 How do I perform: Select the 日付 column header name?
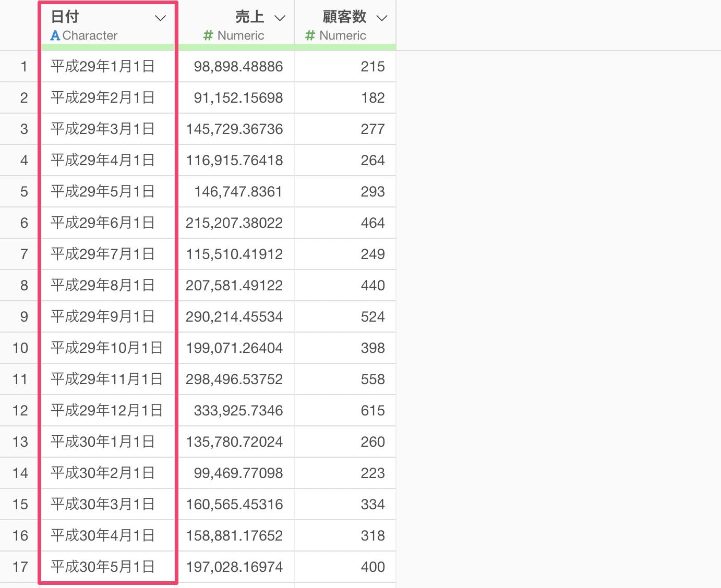coord(65,17)
